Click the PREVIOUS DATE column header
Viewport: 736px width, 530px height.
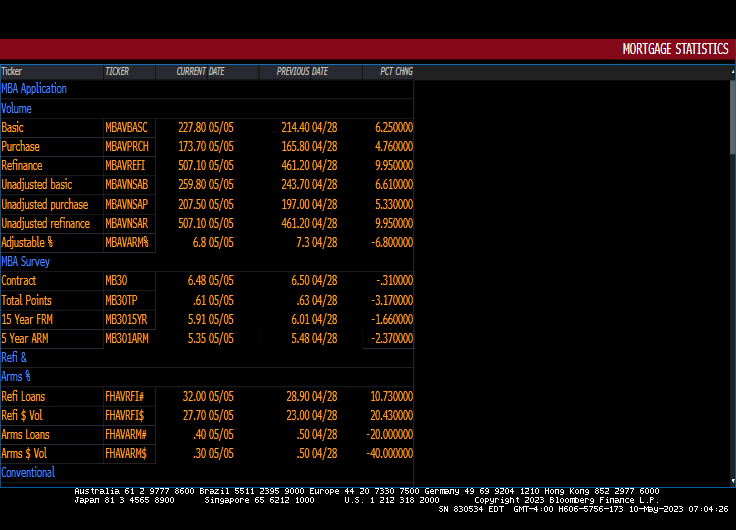302,72
